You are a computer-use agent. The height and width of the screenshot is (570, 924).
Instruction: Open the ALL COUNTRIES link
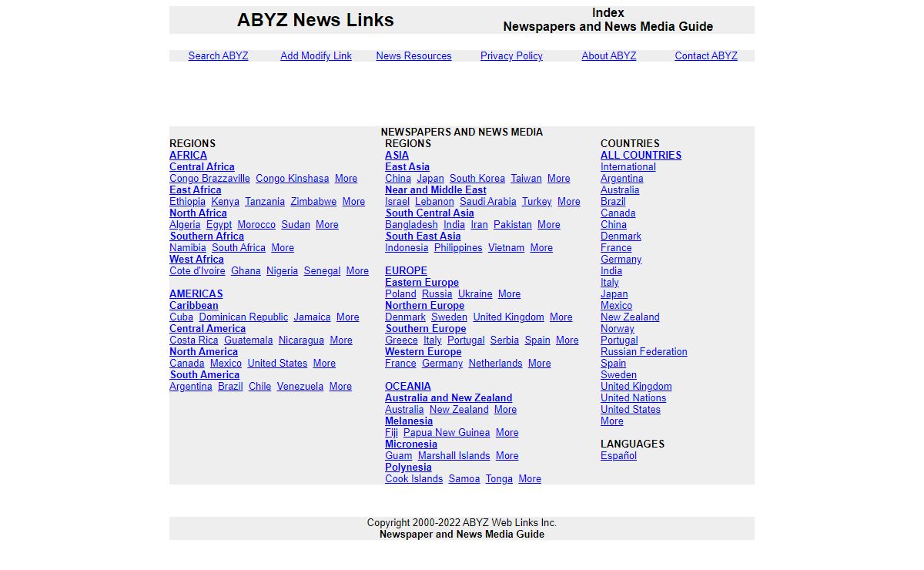point(641,155)
